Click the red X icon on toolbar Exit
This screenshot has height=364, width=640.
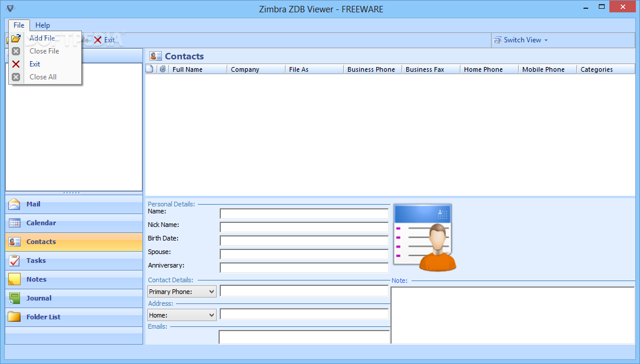[98, 40]
